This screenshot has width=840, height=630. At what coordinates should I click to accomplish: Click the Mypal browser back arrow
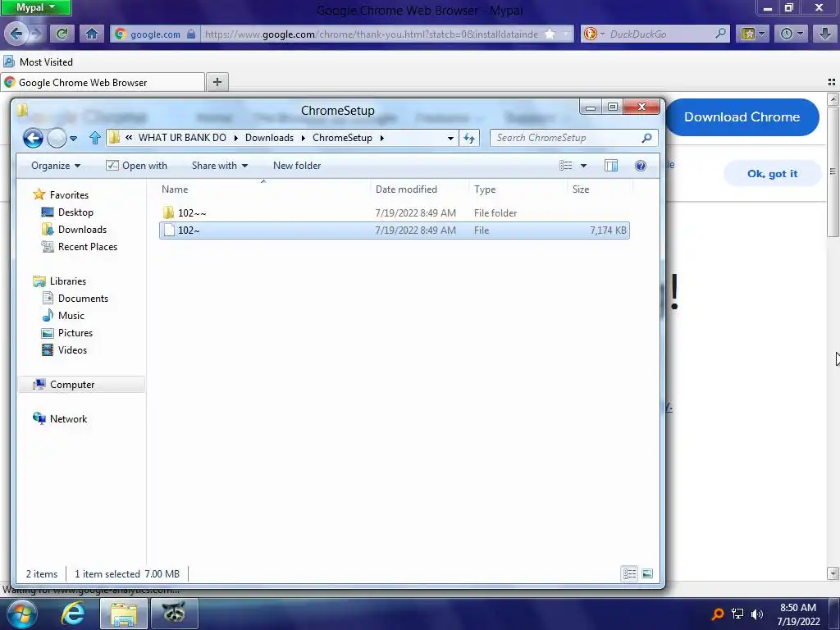(x=16, y=34)
